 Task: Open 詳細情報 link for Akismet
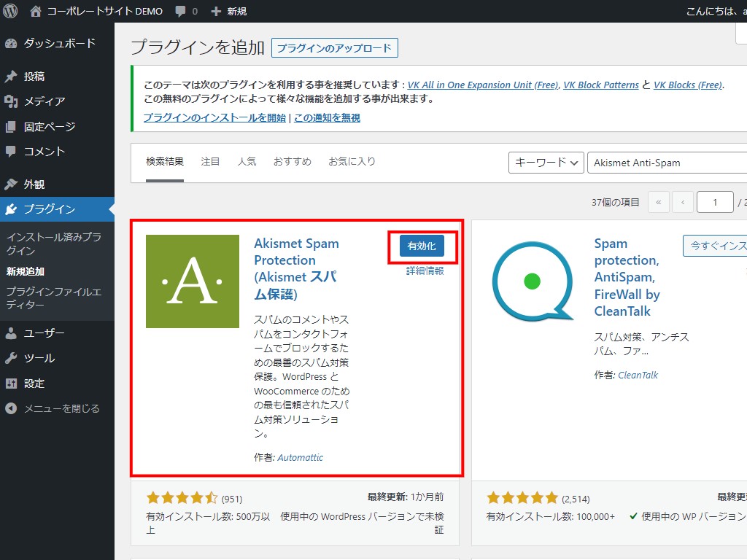[425, 271]
